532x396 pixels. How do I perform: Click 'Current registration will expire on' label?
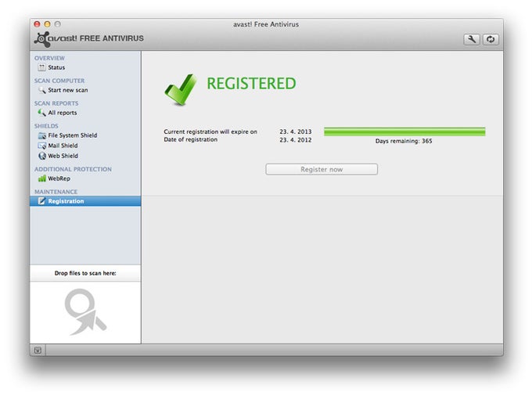pyautogui.click(x=210, y=131)
